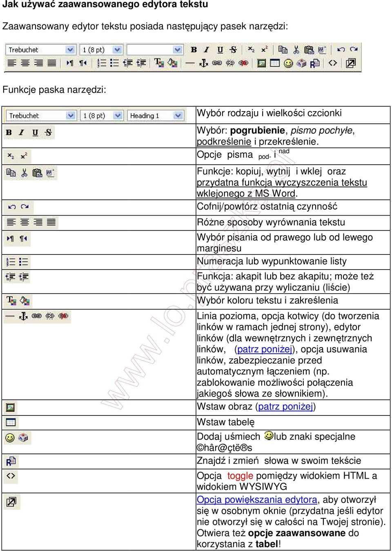Select right-to-left direction in the top toolbar
Image resolution: width=392 pixels, height=551 pixels.
83,63
